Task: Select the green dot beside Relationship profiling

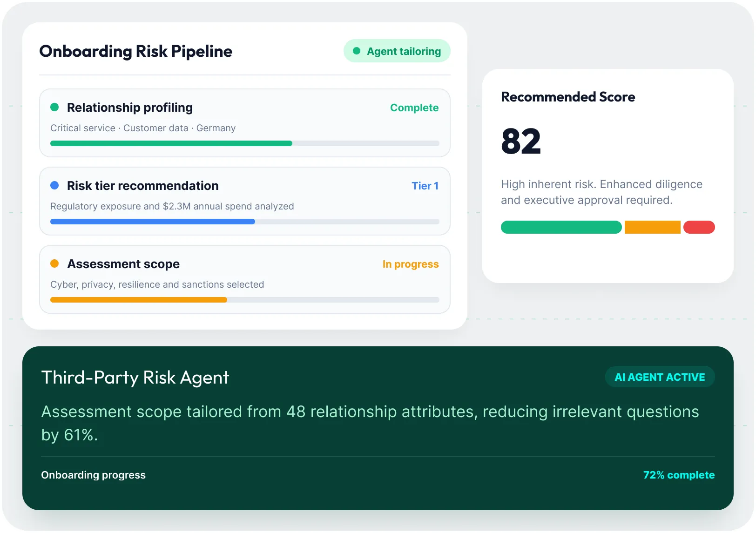Action: (x=54, y=107)
